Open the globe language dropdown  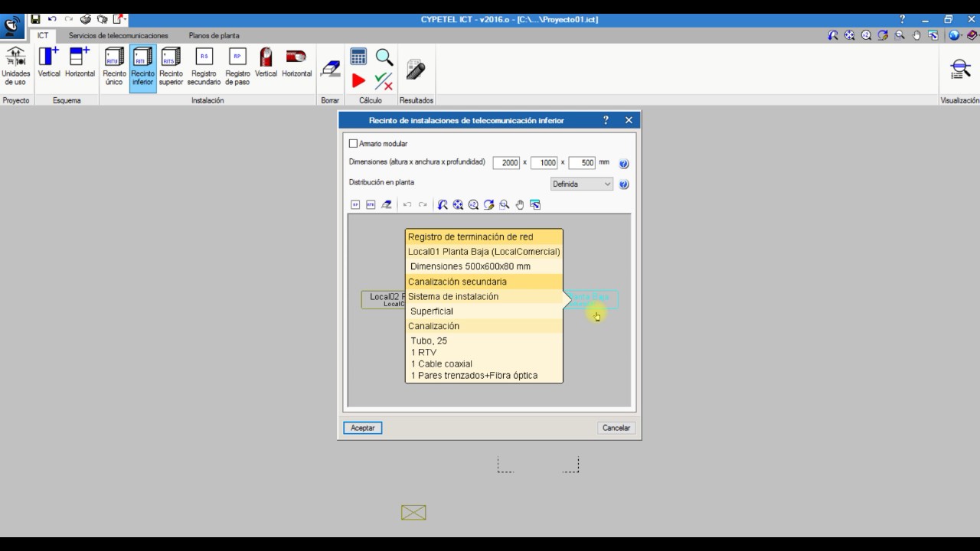pyautogui.click(x=955, y=35)
